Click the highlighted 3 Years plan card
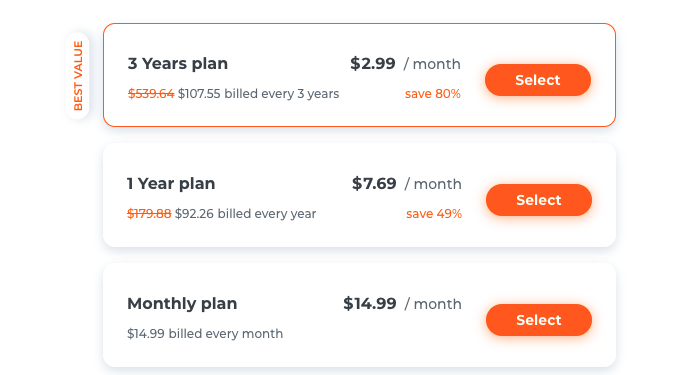 [359, 75]
